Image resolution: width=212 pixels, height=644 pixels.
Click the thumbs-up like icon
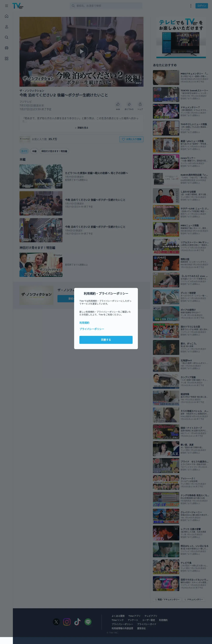pyautogui.click(x=118, y=104)
